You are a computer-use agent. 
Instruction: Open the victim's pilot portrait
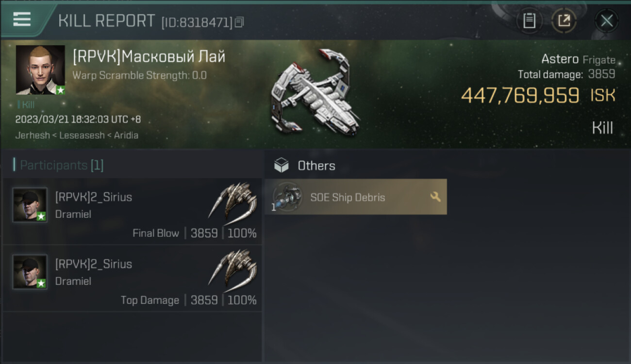click(x=40, y=70)
